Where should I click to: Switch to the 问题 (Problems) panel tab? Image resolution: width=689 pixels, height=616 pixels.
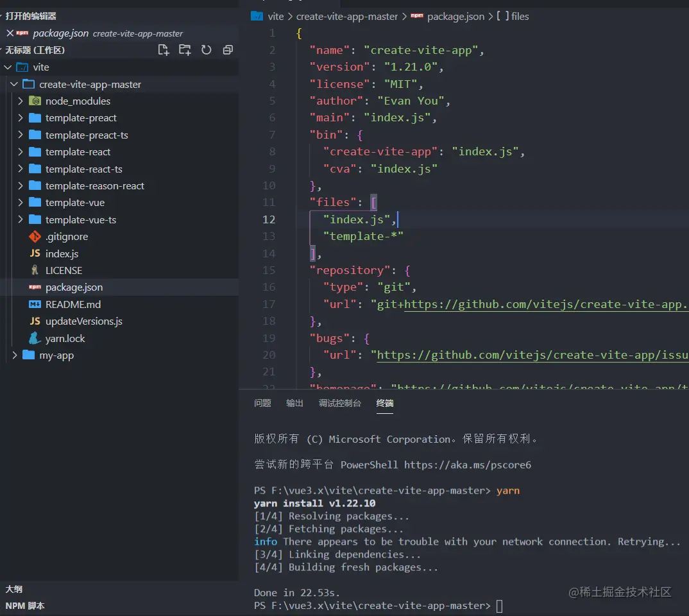click(x=262, y=403)
